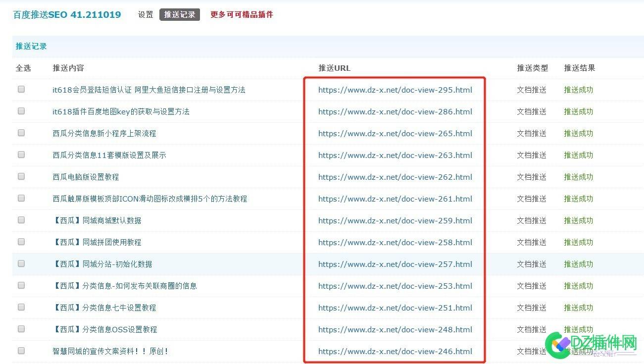Open 【西瓜】同城拼团使用教程 title
Image resolution: width=644 pixels, height=364 pixels.
pos(97,243)
